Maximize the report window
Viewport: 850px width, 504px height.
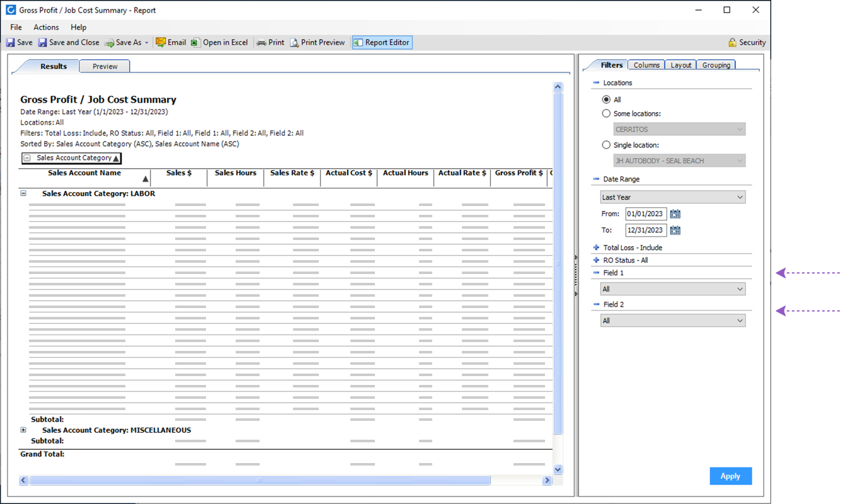tap(727, 10)
